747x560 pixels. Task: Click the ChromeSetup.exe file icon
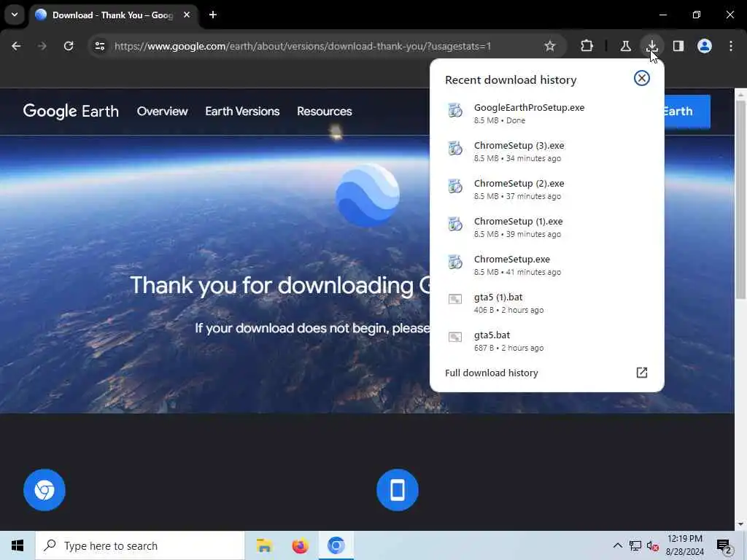click(455, 262)
